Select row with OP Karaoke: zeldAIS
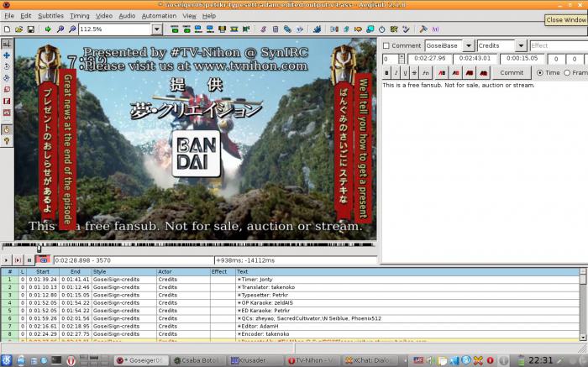The height and width of the screenshot is (367, 588). click(x=290, y=303)
